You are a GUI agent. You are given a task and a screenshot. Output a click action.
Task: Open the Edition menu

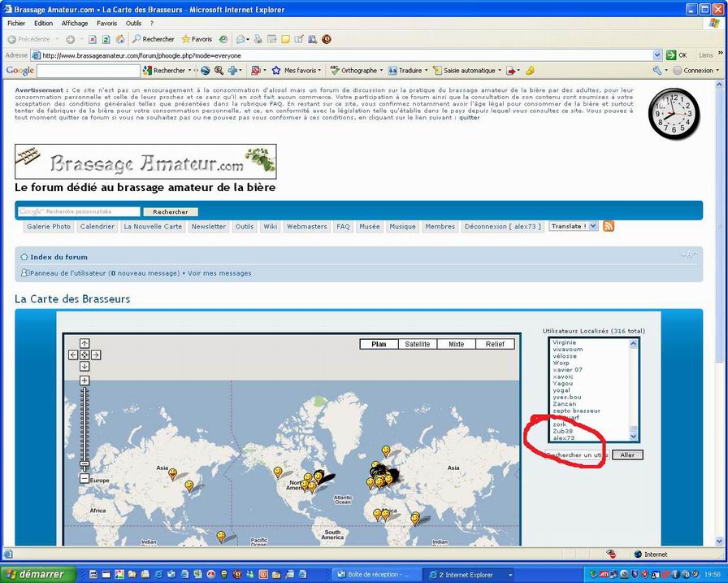click(43, 24)
